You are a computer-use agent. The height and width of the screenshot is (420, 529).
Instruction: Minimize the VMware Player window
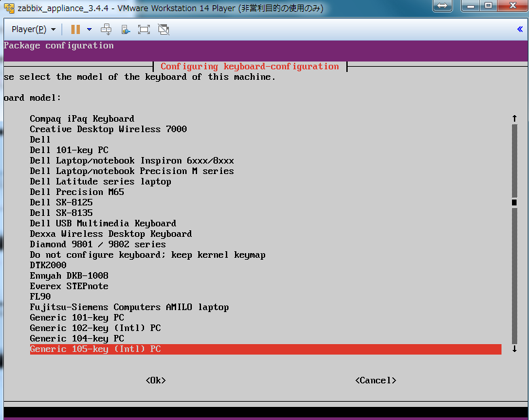tap(471, 6)
